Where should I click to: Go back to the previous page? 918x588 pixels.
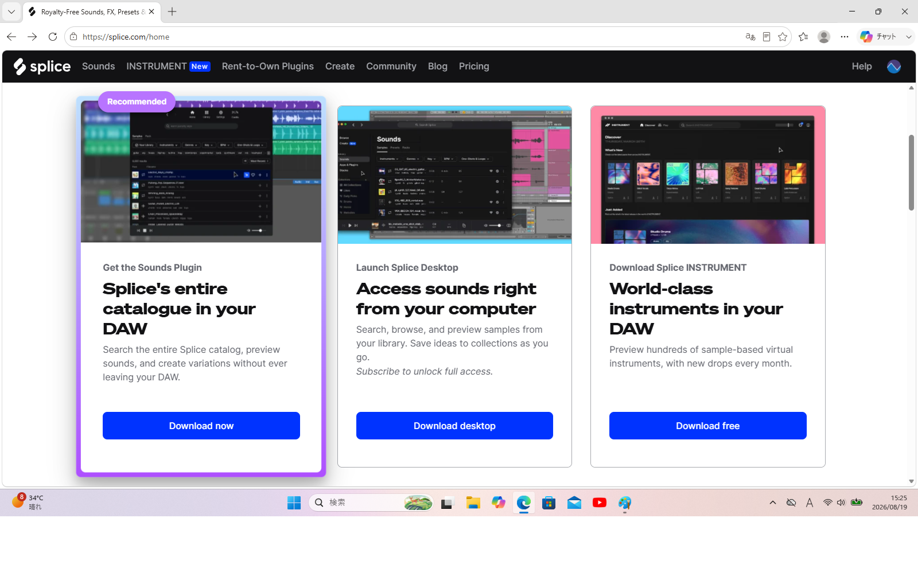[11, 37]
